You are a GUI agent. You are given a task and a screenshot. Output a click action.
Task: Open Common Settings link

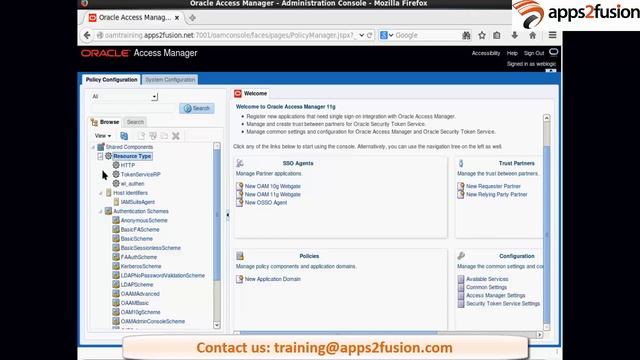[x=486, y=287]
